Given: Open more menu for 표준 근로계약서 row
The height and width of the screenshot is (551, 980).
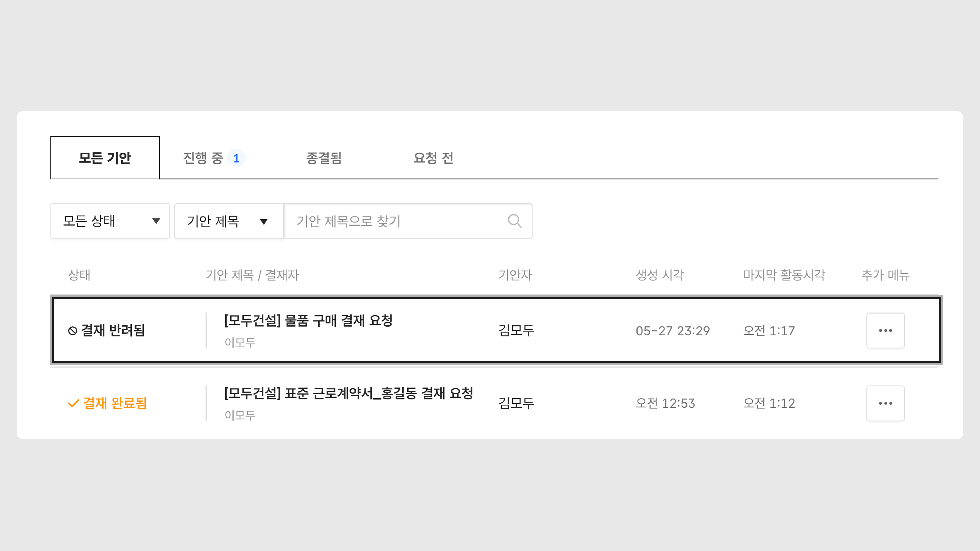Looking at the screenshot, I should 885,403.
